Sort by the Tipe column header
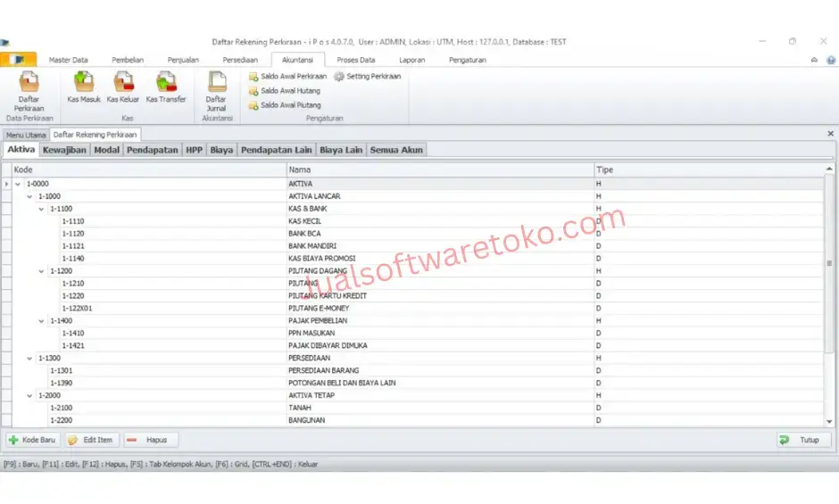 point(709,169)
